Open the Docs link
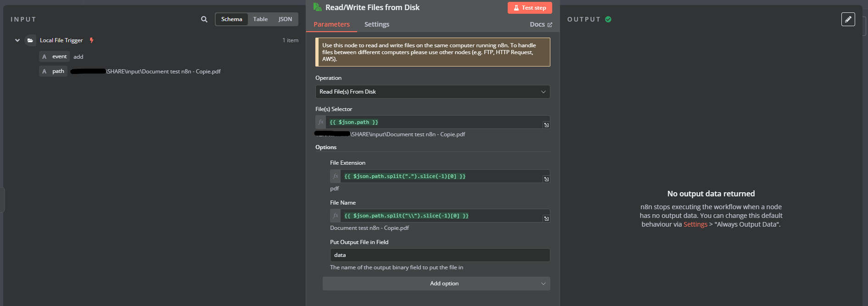868x306 pixels. coord(541,24)
